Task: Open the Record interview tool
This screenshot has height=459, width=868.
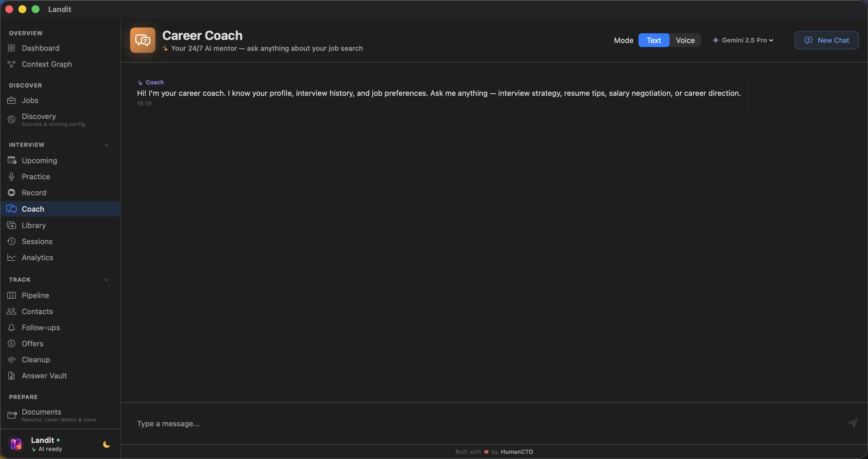Action: 34,192
